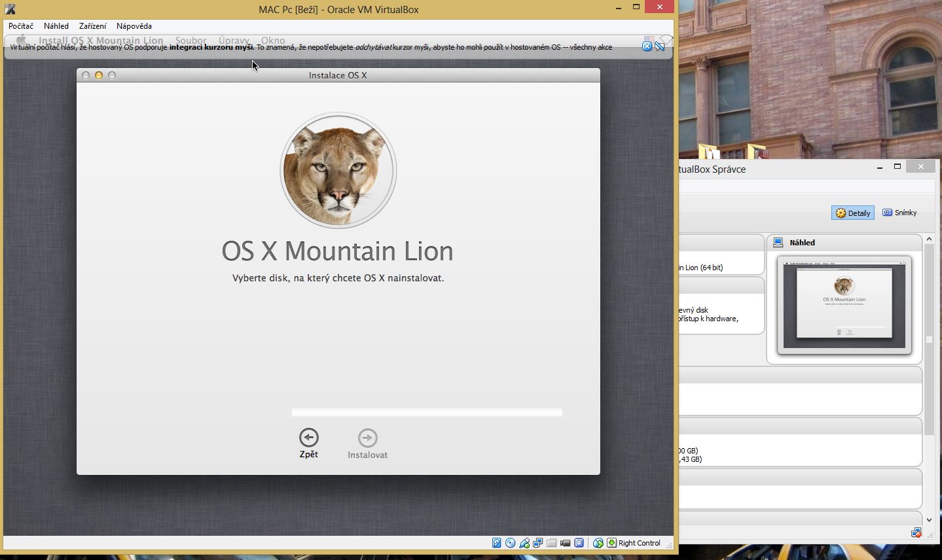Switch to Snímky snapshots view
Screen dimensions: 942x560
[899, 213]
